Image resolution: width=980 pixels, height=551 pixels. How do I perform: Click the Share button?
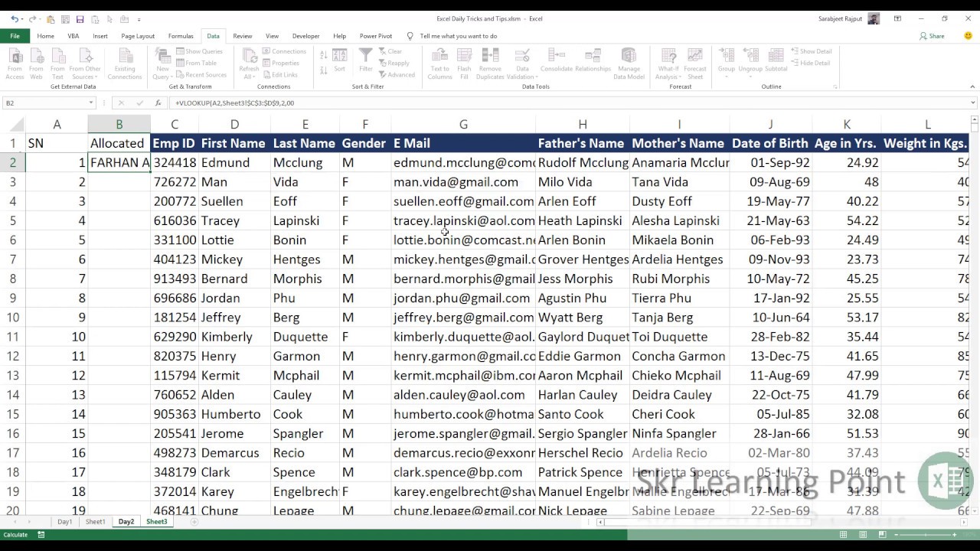click(x=932, y=36)
